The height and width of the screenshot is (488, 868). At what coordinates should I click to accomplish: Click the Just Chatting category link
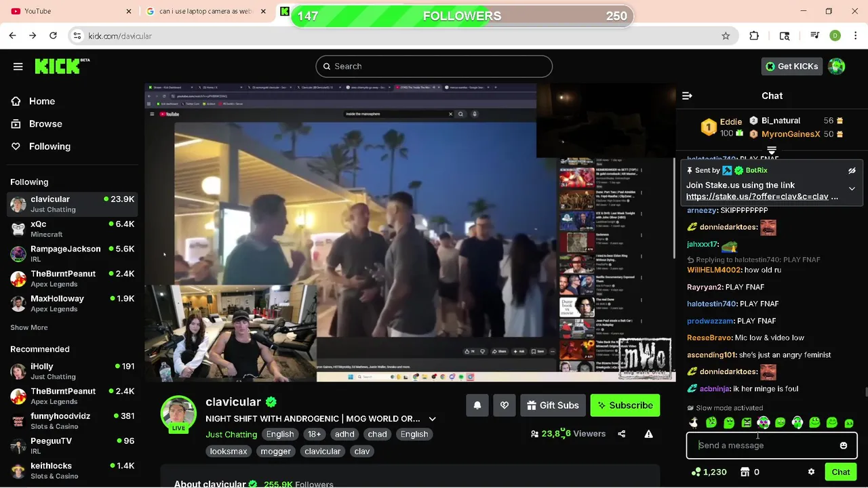[x=231, y=434]
